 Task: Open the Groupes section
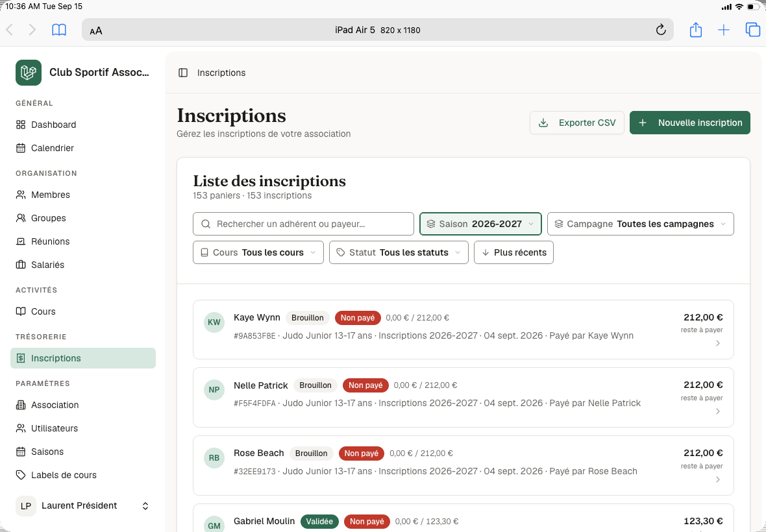83,218
